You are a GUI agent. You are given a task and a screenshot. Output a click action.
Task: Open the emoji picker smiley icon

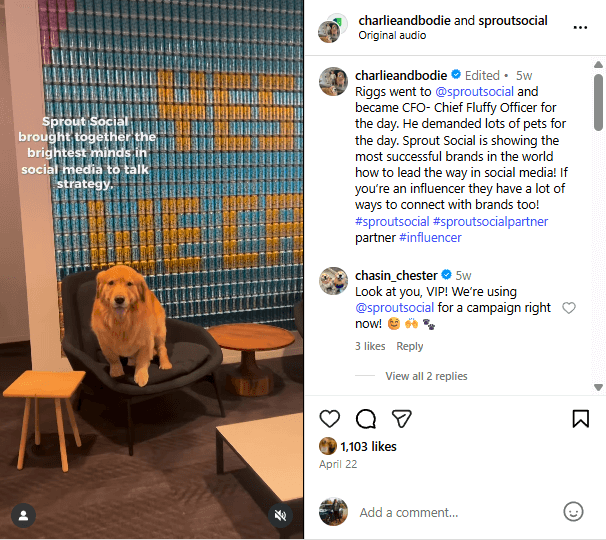coord(573,512)
